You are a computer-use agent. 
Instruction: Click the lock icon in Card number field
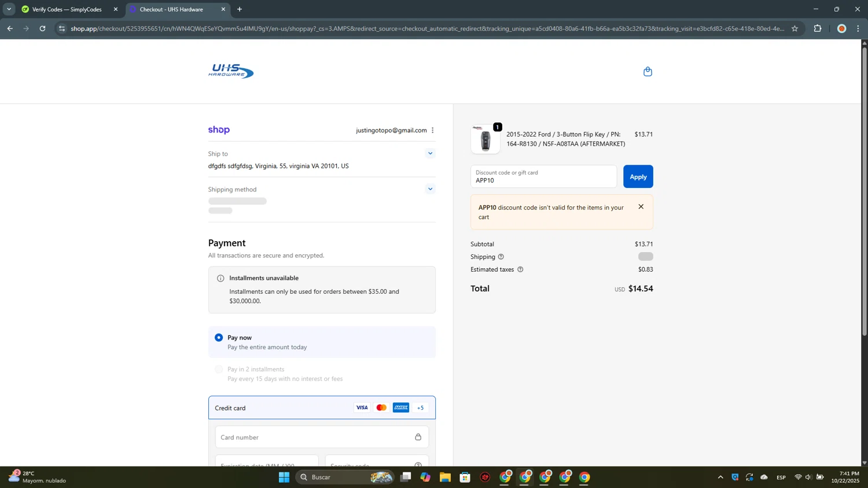point(418,437)
